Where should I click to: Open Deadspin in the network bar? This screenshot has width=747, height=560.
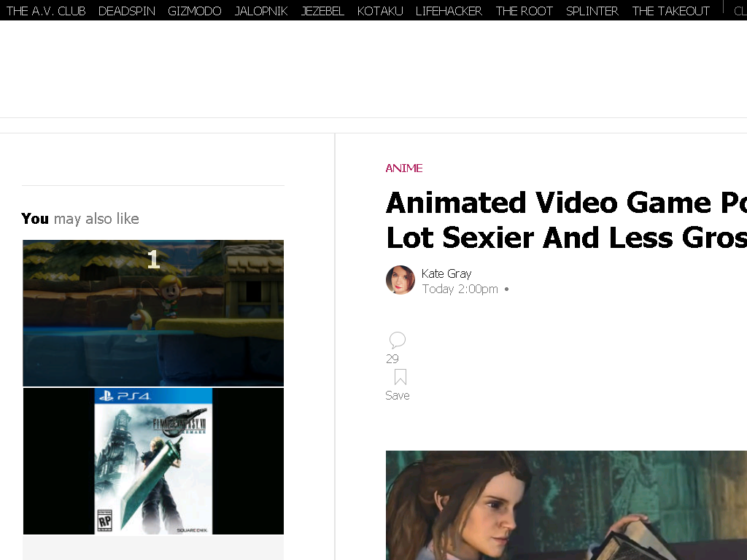[127, 10]
